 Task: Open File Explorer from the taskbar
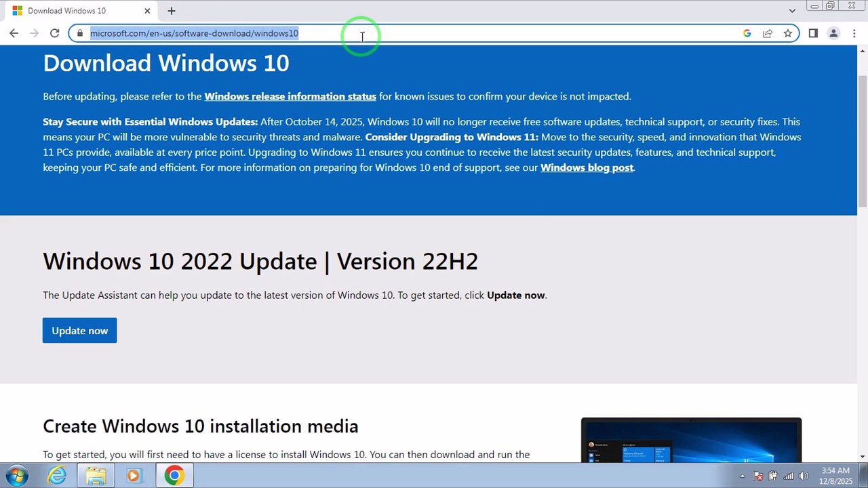click(96, 476)
